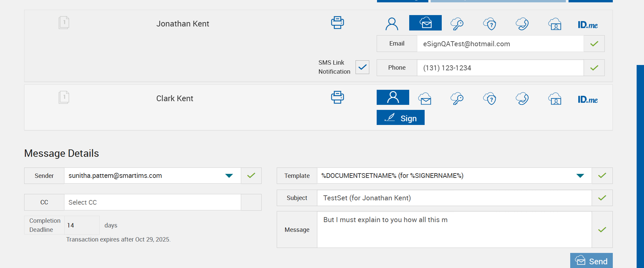644x268 pixels.
Task: Choose knowledge question shield icon for Clark Kent
Action: 490,99
